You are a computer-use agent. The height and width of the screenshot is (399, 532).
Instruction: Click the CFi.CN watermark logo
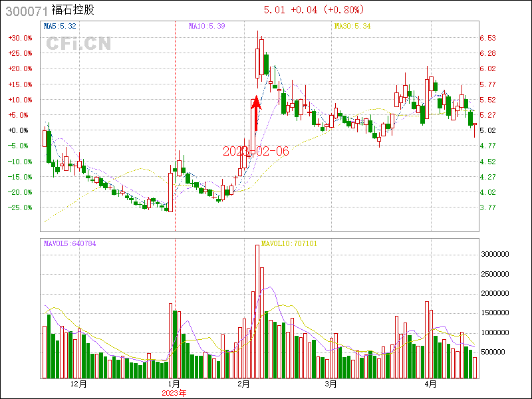78,44
